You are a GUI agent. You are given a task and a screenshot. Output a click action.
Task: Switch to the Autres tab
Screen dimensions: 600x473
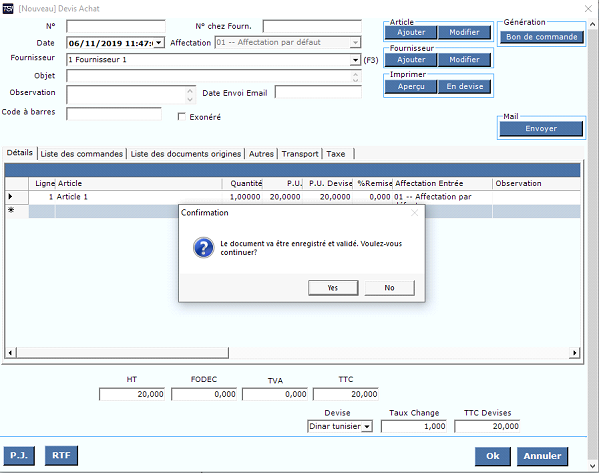[261, 154]
